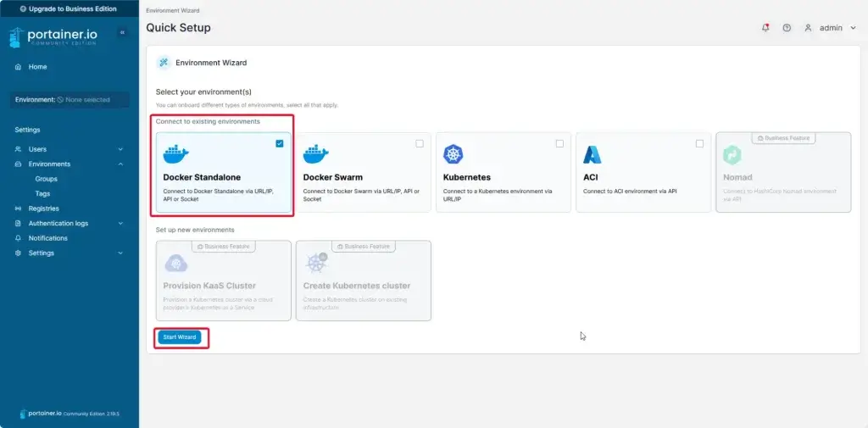Collapse the sidebar with the double-chevron icon

[x=122, y=33]
